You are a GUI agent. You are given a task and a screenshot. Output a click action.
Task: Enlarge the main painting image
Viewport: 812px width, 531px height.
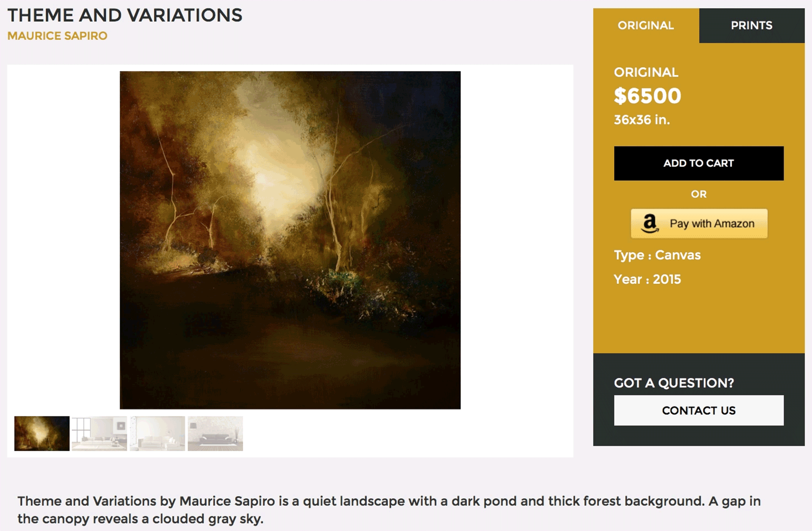[x=290, y=240]
